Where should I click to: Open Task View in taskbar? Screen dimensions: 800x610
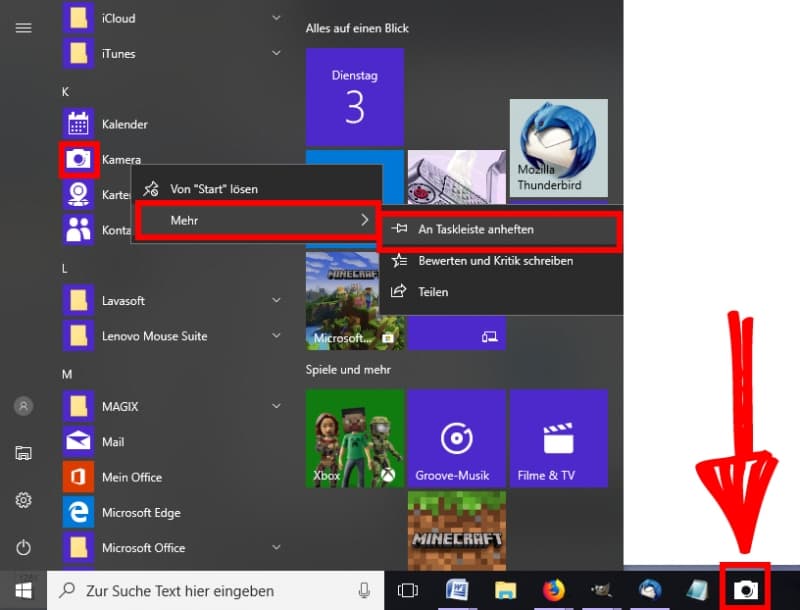point(407,591)
